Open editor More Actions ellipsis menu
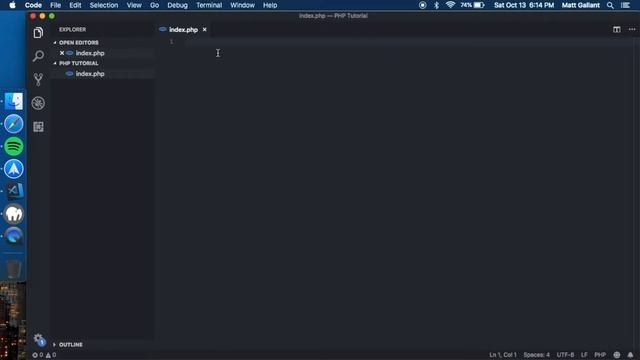The height and width of the screenshot is (360, 640). [632, 29]
